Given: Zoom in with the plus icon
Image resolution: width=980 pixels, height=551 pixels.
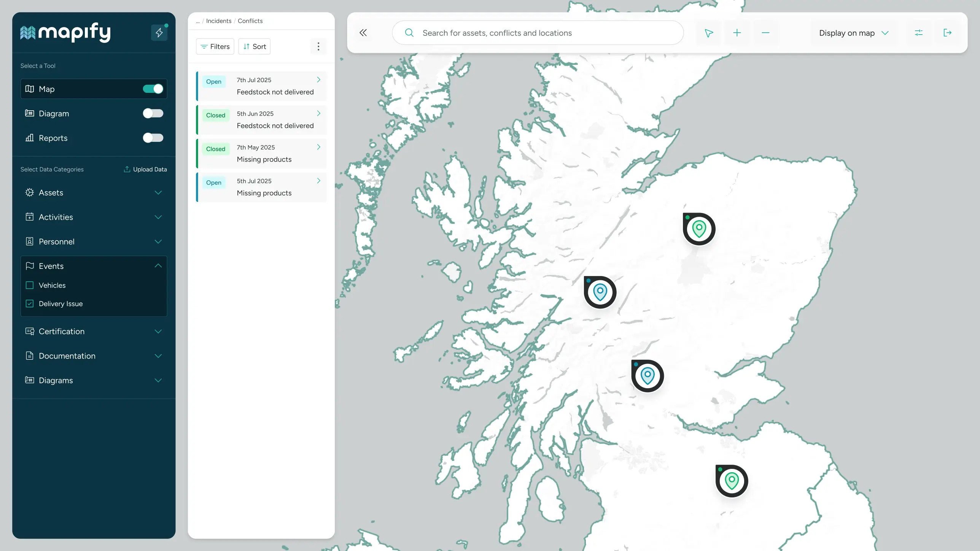Looking at the screenshot, I should coord(737,33).
